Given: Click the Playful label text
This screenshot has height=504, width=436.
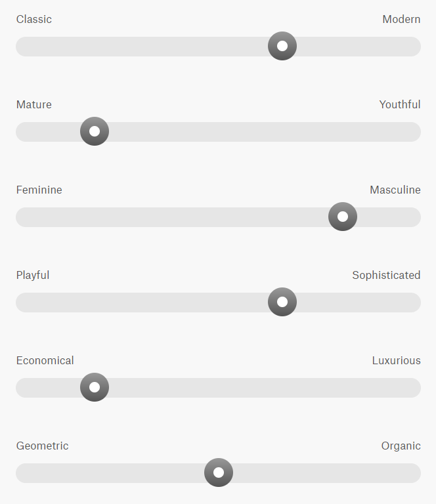Looking at the screenshot, I should click(x=33, y=275).
